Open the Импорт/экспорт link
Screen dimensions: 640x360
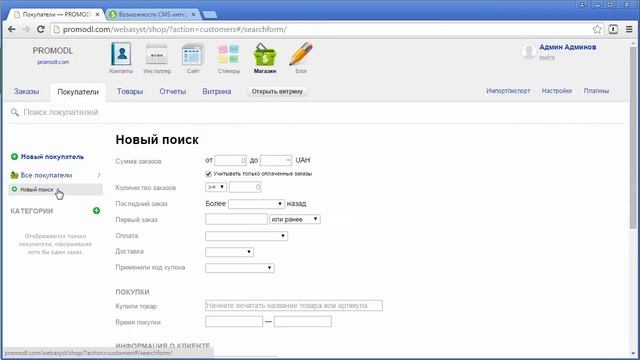click(x=508, y=91)
